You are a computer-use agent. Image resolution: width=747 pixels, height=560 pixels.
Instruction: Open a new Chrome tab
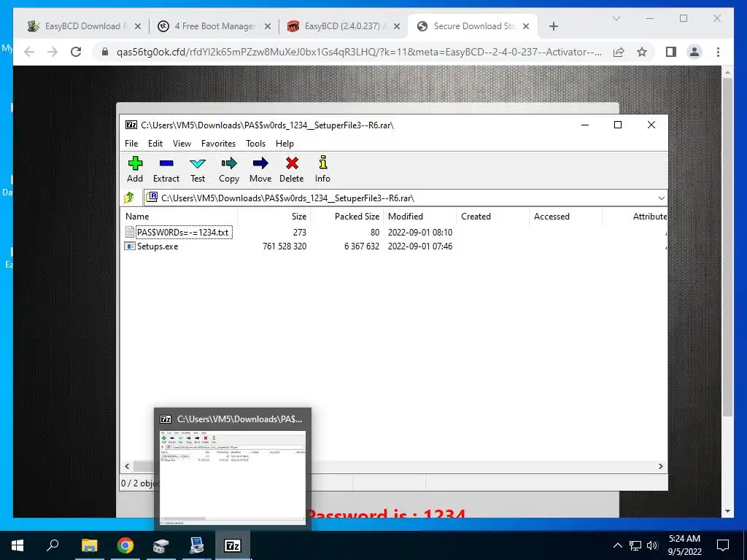(x=553, y=26)
